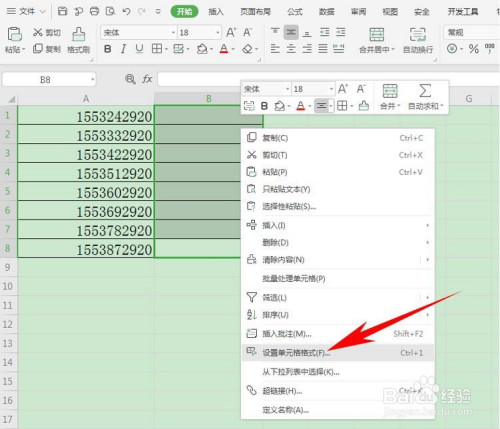Click the format painter brush in mini toolbar

(364, 106)
